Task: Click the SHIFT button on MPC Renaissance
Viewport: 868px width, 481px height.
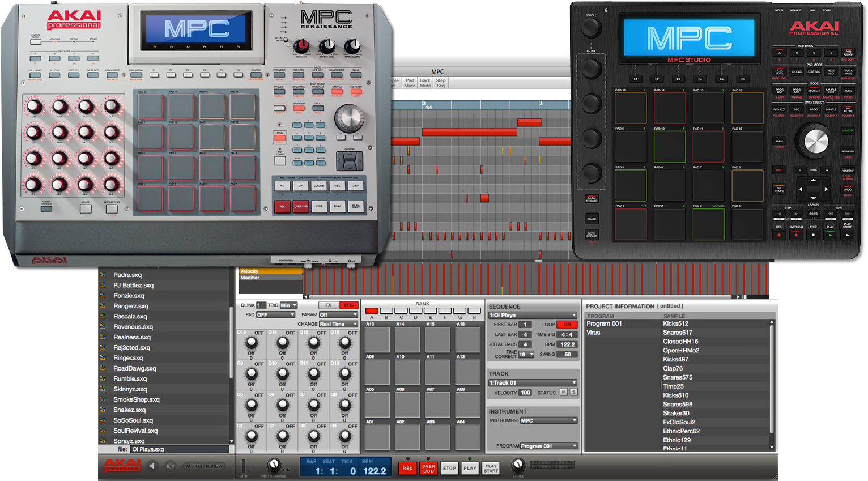Action: [280, 108]
